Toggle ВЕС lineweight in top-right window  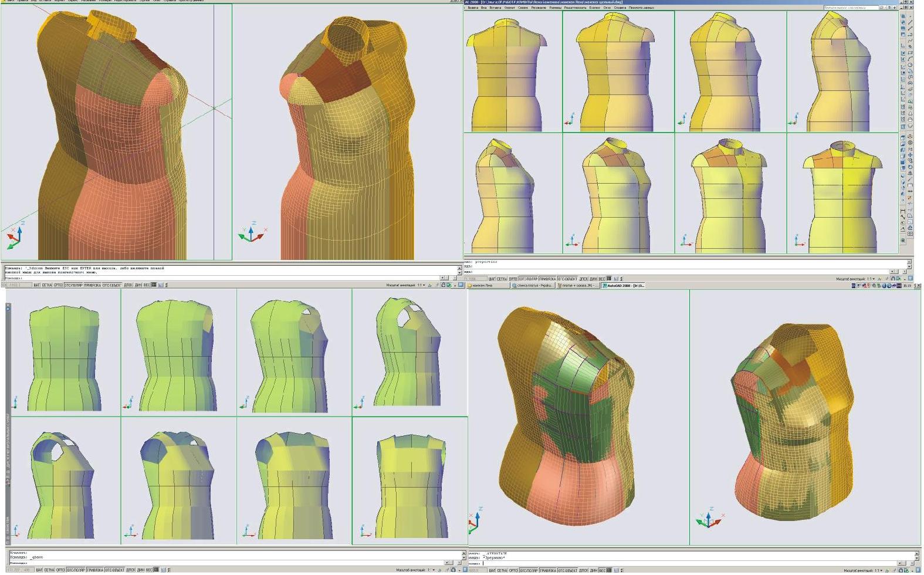pos(602,279)
